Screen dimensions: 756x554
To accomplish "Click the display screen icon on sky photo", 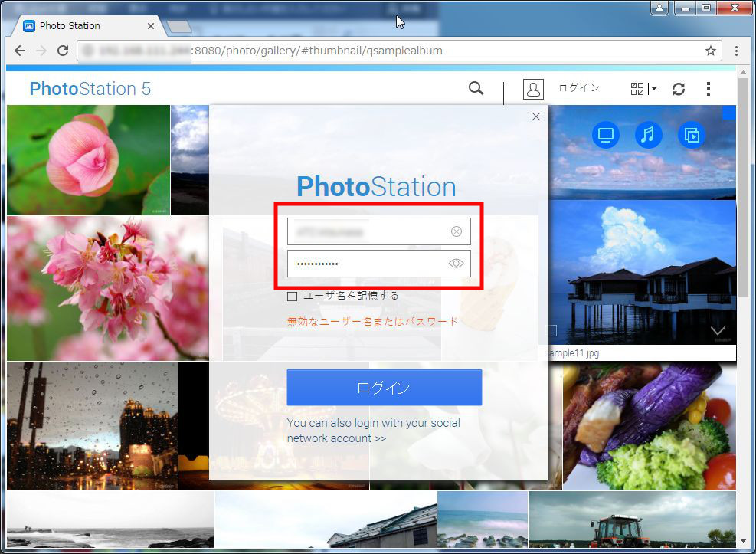I will click(606, 135).
